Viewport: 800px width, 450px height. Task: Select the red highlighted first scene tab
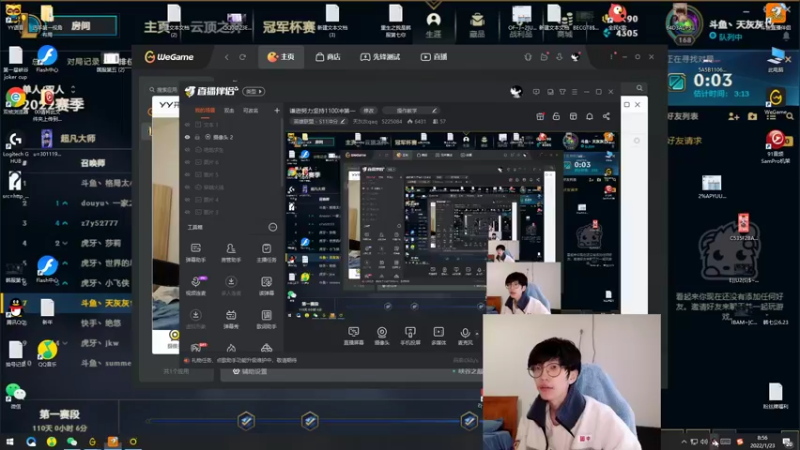205,110
